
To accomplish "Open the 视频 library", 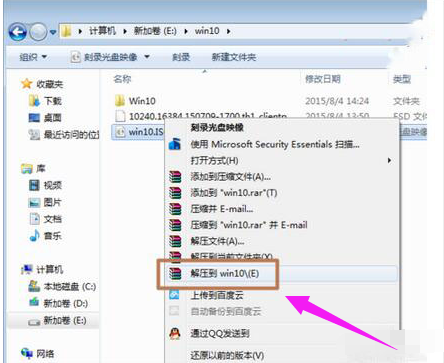I will pyautogui.click(x=45, y=185).
